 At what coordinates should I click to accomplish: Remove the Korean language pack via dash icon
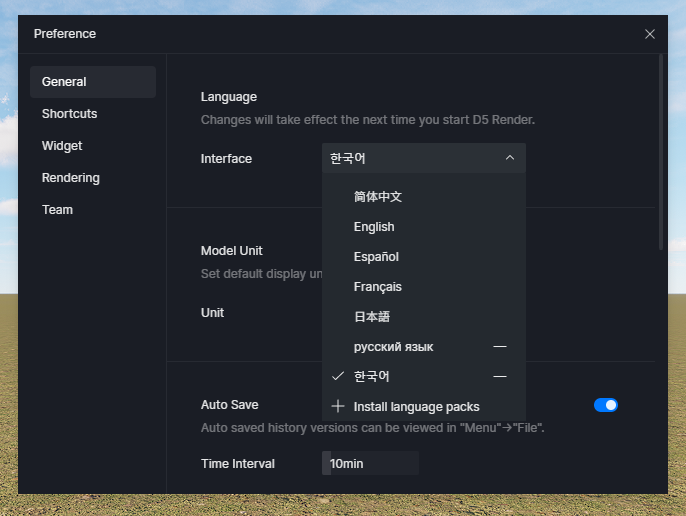pos(500,377)
